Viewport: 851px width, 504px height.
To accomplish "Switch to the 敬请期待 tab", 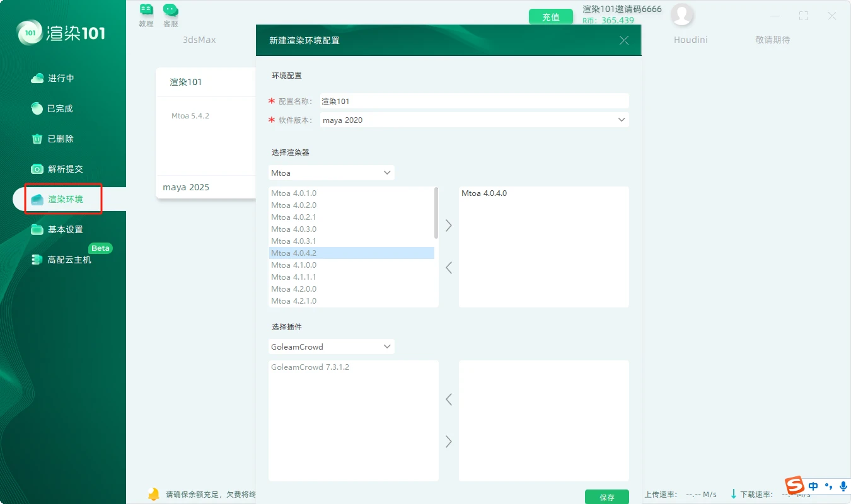I will [772, 40].
